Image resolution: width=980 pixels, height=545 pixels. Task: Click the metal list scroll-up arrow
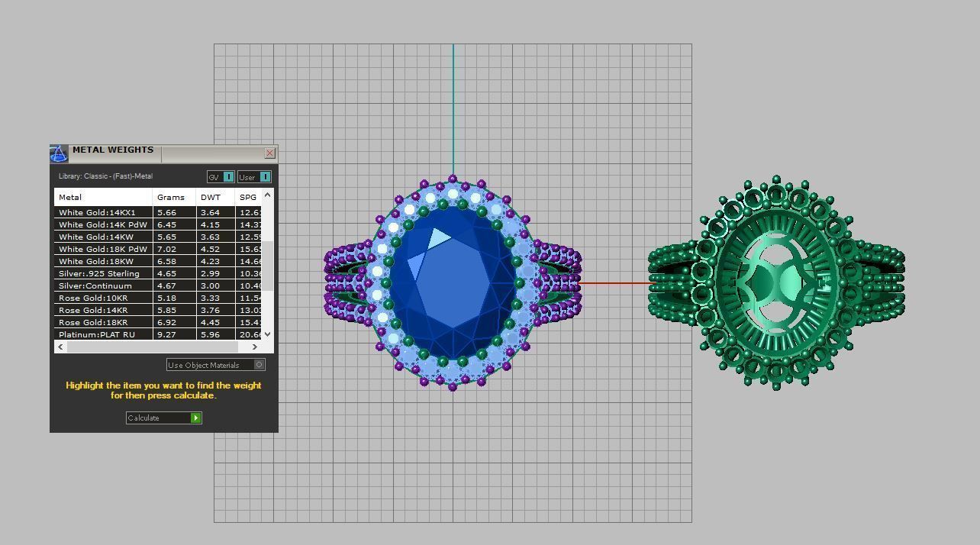pyautogui.click(x=267, y=195)
